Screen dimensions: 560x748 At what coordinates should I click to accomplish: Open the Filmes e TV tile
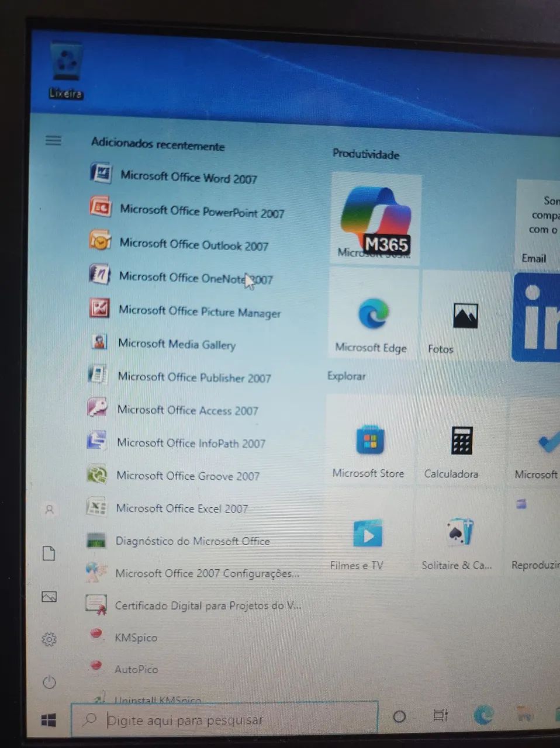tap(367, 533)
